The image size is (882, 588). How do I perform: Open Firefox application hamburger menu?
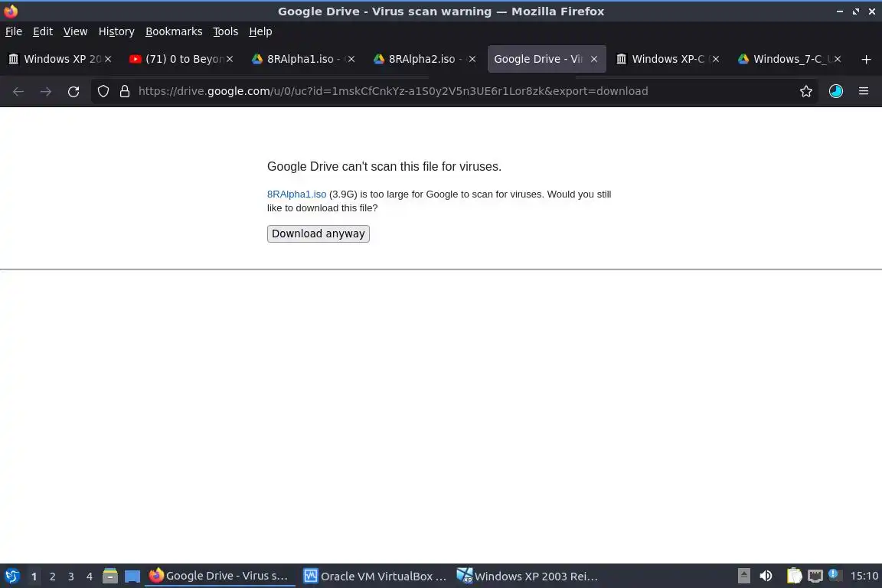[864, 91]
